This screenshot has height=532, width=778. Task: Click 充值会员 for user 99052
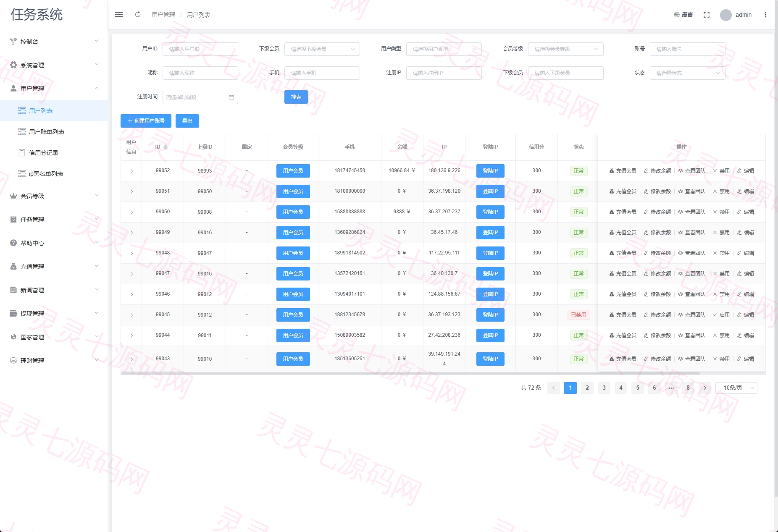tap(623, 171)
